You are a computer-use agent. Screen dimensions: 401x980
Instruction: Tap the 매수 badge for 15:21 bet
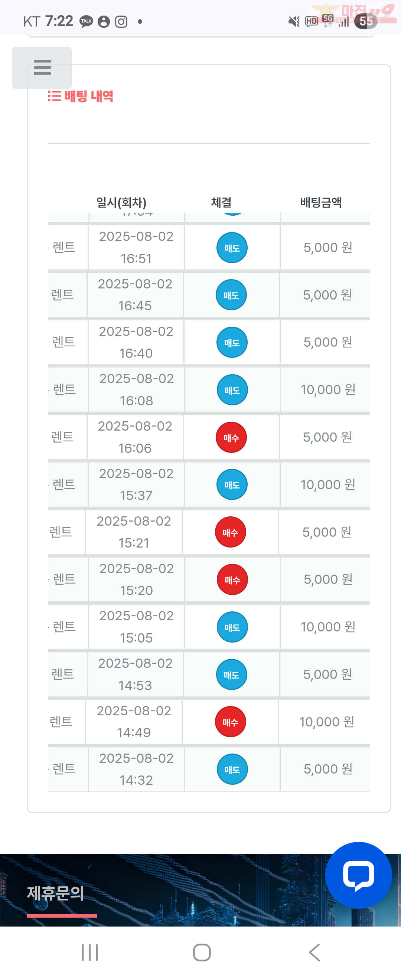coord(230,532)
